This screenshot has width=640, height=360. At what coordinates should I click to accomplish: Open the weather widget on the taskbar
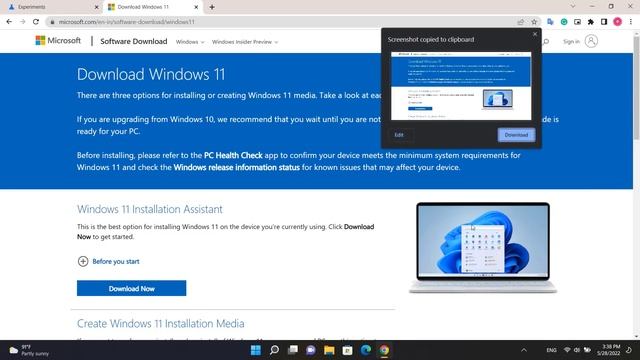(x=29, y=350)
